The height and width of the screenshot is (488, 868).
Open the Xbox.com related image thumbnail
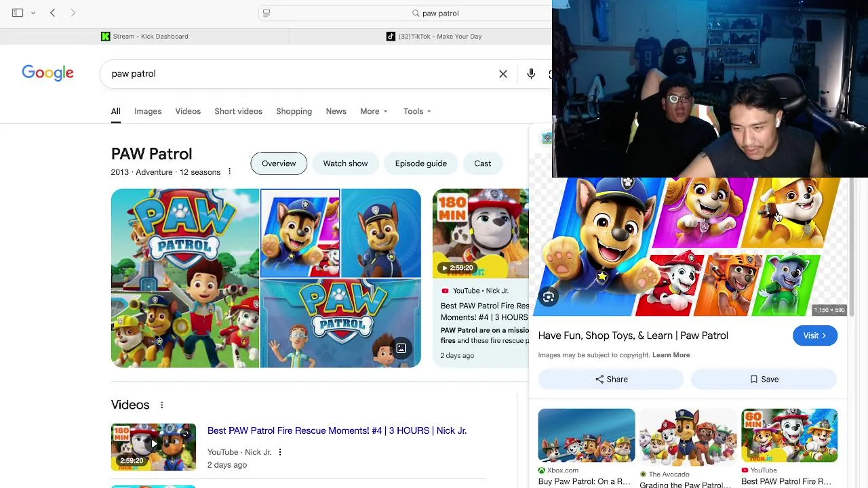[587, 435]
